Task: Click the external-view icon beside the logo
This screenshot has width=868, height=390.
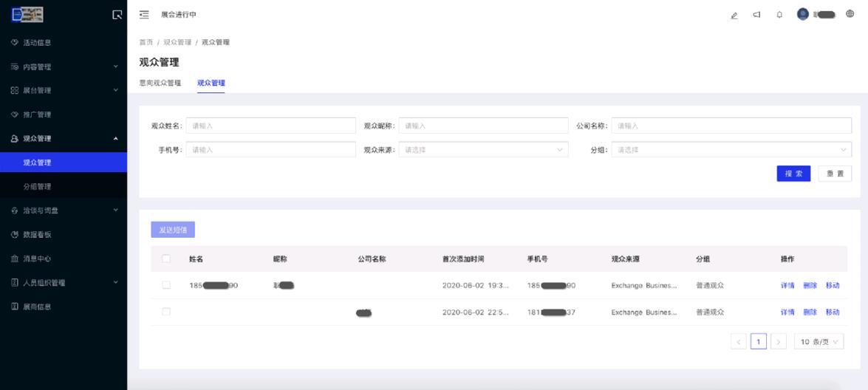Action: click(117, 15)
